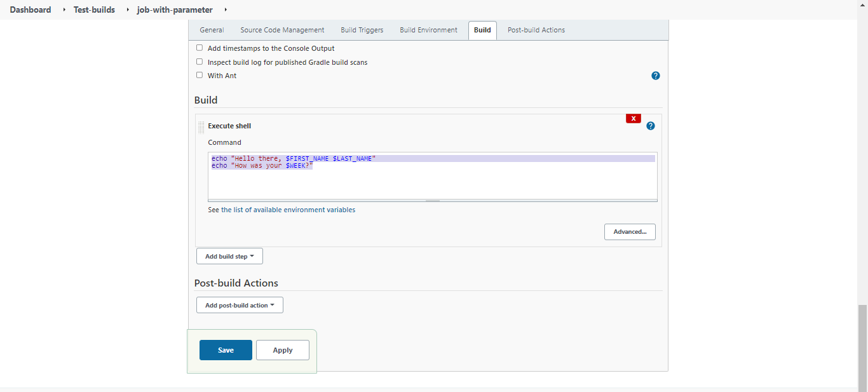Enable Add timestamps to the Console Output
868x392 pixels.
[x=200, y=48]
